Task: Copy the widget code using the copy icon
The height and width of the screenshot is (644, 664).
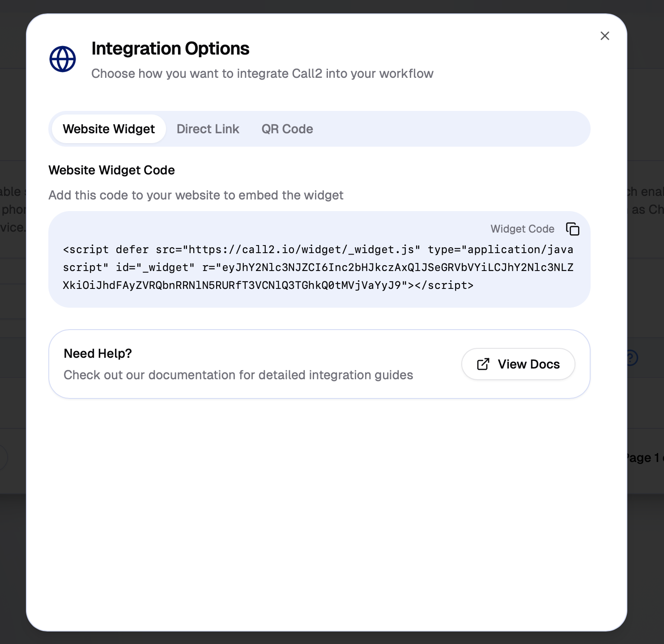Action: (573, 229)
